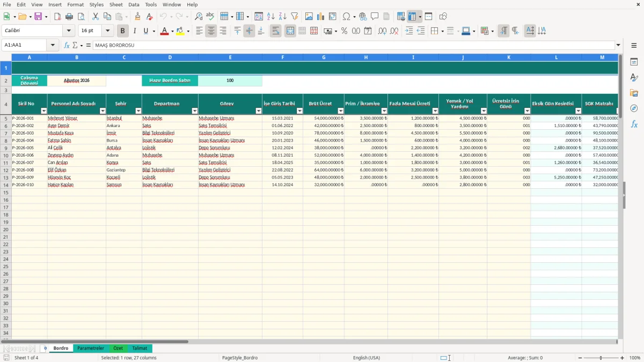Toggle Align Left
Screen dimensions: 644x362
(199, 31)
